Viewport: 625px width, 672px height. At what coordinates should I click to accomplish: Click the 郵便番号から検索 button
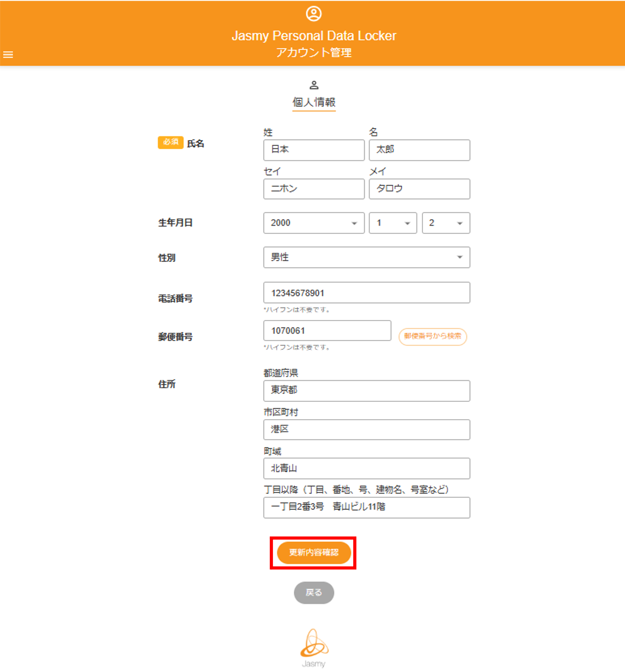[x=433, y=336]
